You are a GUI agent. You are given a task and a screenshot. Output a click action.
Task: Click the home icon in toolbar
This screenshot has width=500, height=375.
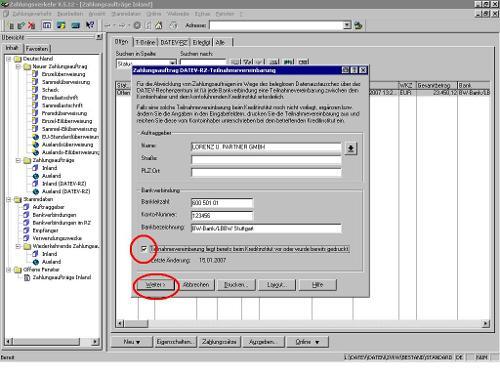[x=159, y=25]
